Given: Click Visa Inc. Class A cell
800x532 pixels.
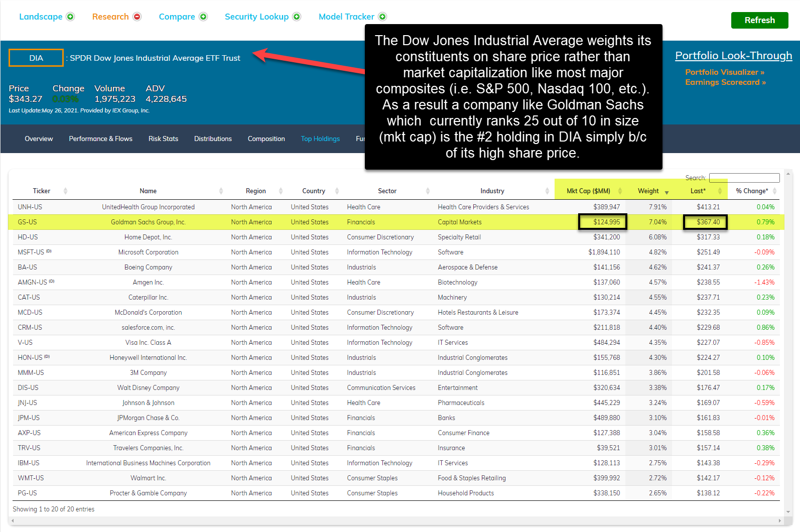Looking at the screenshot, I should (148, 343).
